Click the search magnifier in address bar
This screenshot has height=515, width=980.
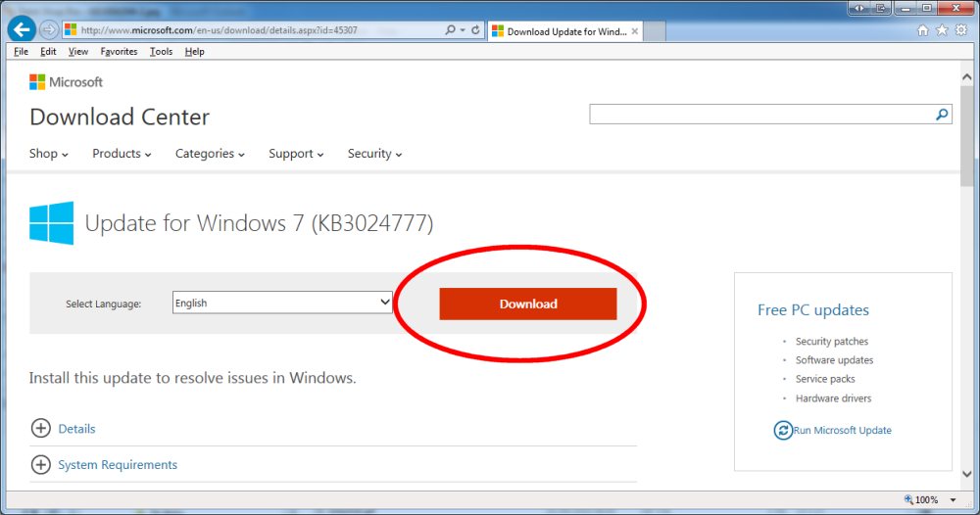450,30
